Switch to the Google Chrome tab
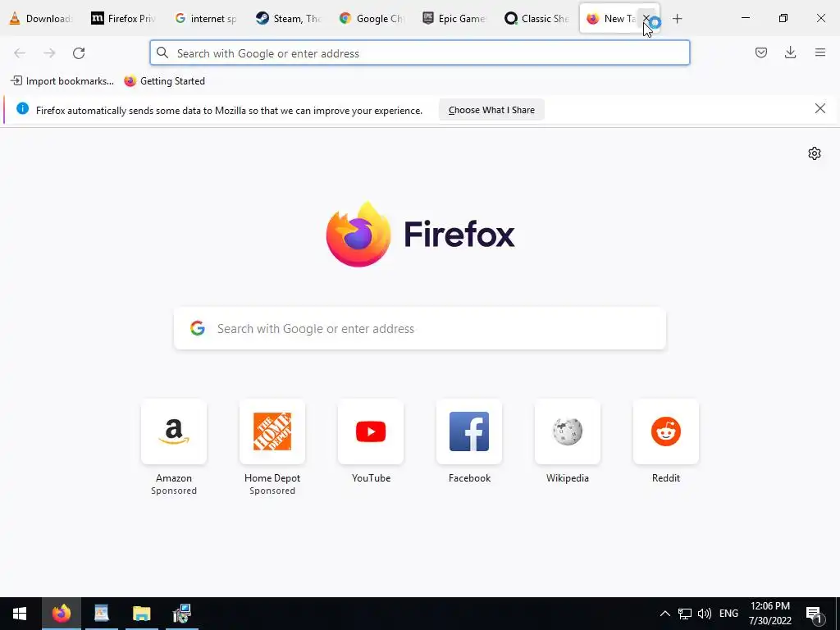The height and width of the screenshot is (630, 840). pos(372,19)
